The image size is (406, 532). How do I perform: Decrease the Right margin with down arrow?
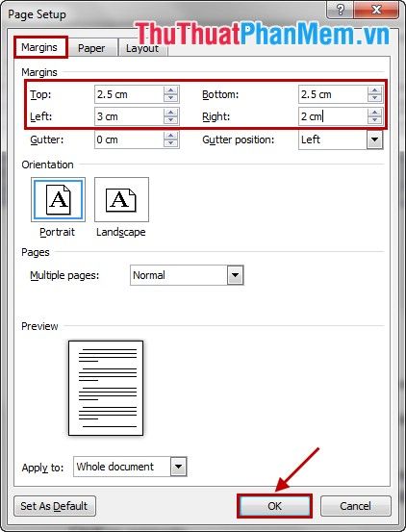click(x=374, y=120)
